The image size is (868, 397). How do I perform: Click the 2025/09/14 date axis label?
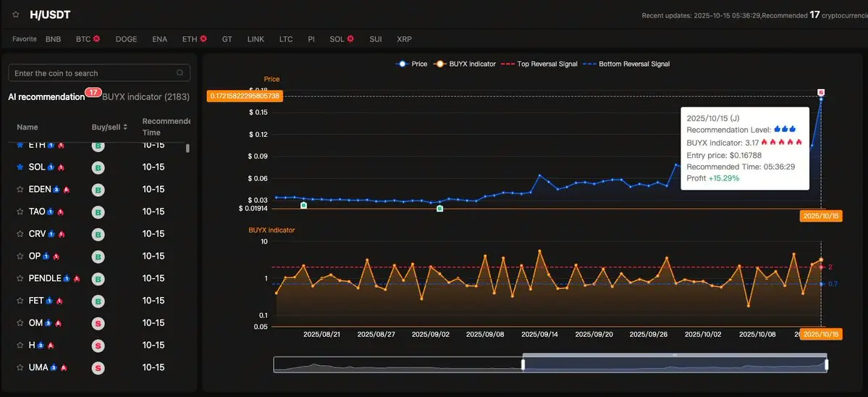[x=540, y=335]
